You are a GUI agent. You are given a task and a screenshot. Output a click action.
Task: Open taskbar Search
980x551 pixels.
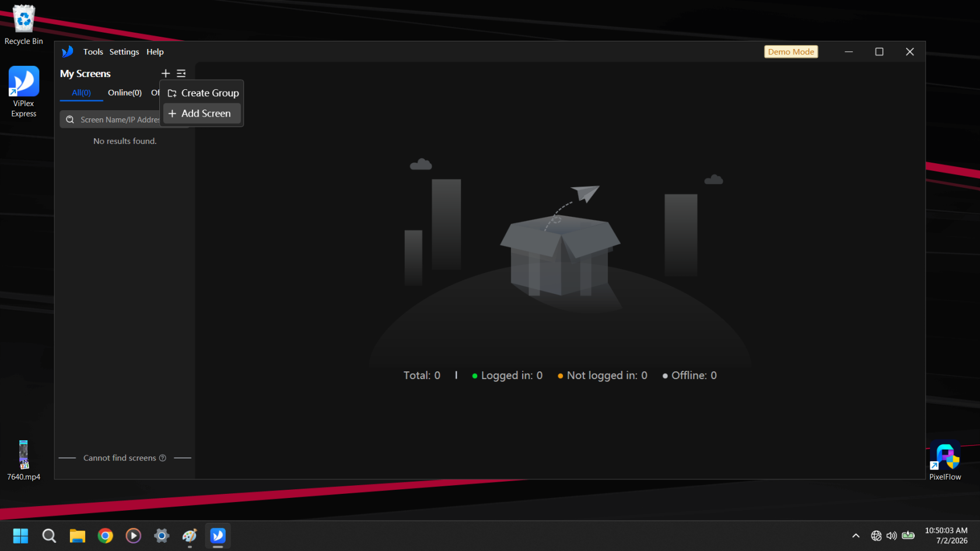49,536
